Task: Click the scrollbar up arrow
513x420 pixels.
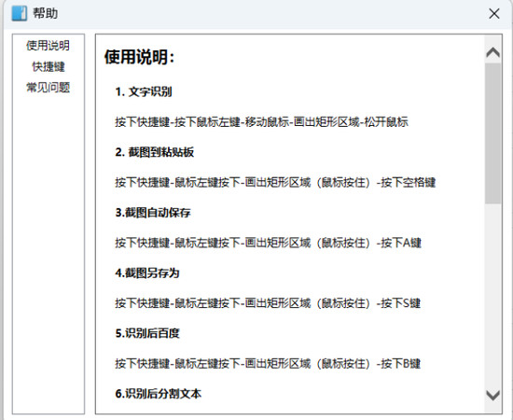Action: click(x=493, y=52)
